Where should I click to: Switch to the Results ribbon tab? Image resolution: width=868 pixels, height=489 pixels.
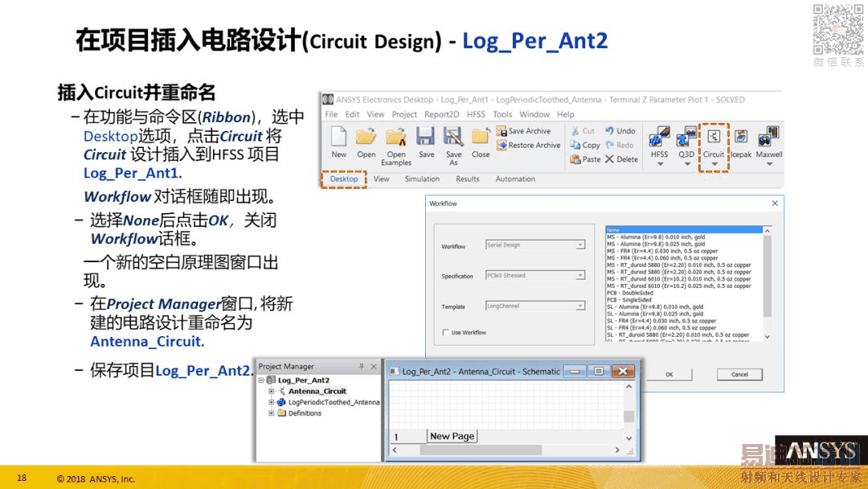click(467, 179)
